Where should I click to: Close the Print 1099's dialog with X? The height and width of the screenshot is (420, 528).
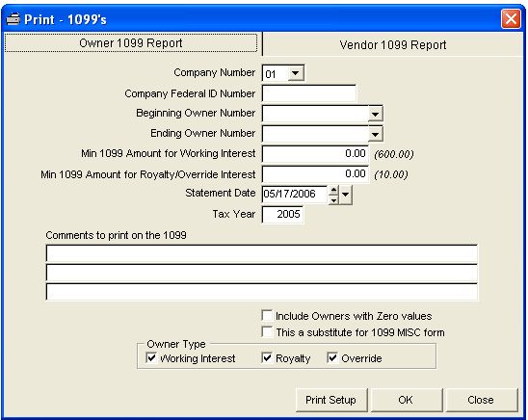pyautogui.click(x=511, y=19)
